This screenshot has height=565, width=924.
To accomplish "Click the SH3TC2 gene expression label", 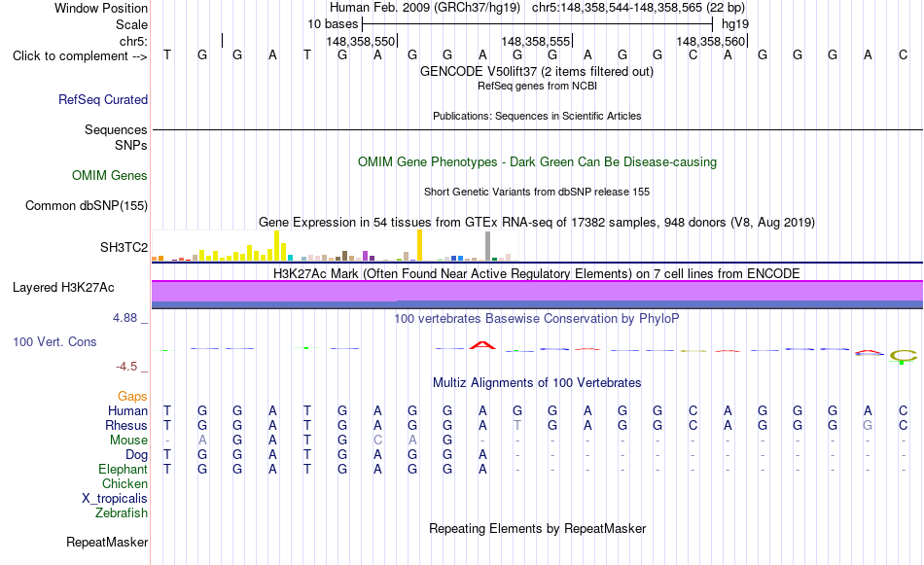I will tap(124, 247).
